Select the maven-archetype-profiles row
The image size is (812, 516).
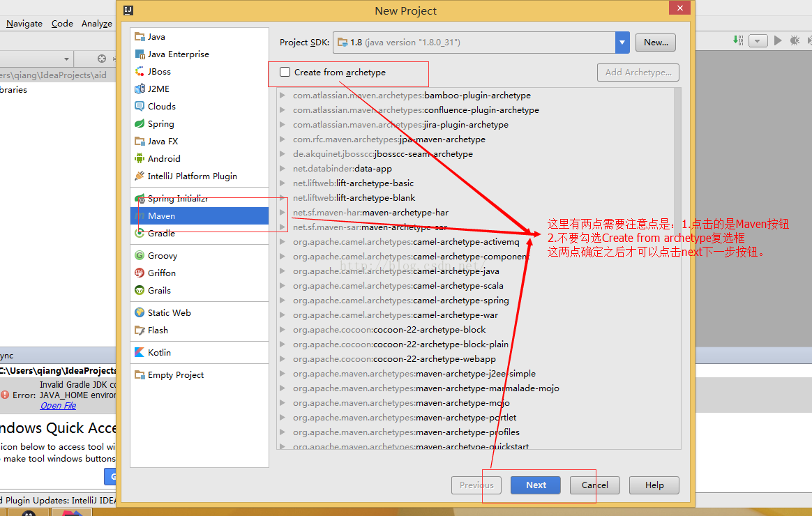point(476,432)
